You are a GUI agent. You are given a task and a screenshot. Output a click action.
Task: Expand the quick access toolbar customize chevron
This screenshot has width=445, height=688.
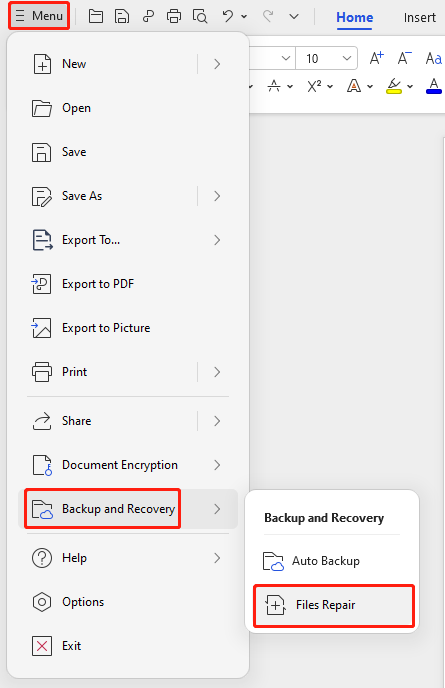[294, 17]
